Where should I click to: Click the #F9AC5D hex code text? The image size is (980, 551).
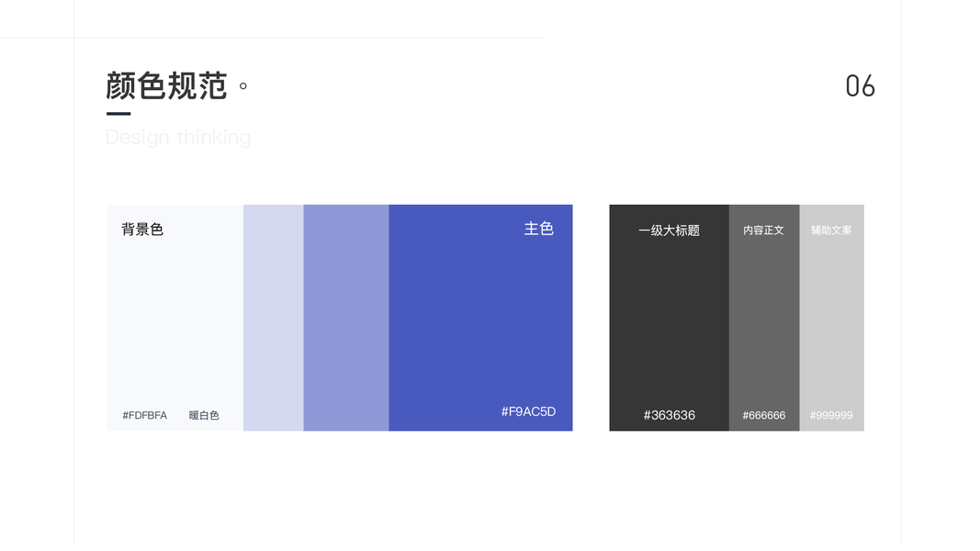coord(528,411)
